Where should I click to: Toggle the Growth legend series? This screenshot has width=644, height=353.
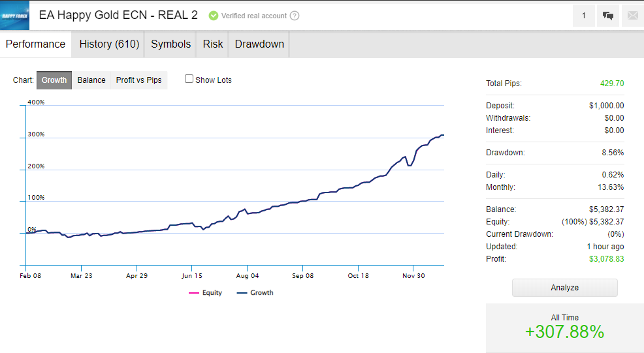(x=255, y=293)
